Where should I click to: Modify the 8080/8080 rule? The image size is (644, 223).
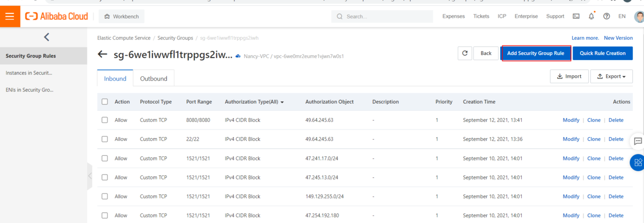571,120
